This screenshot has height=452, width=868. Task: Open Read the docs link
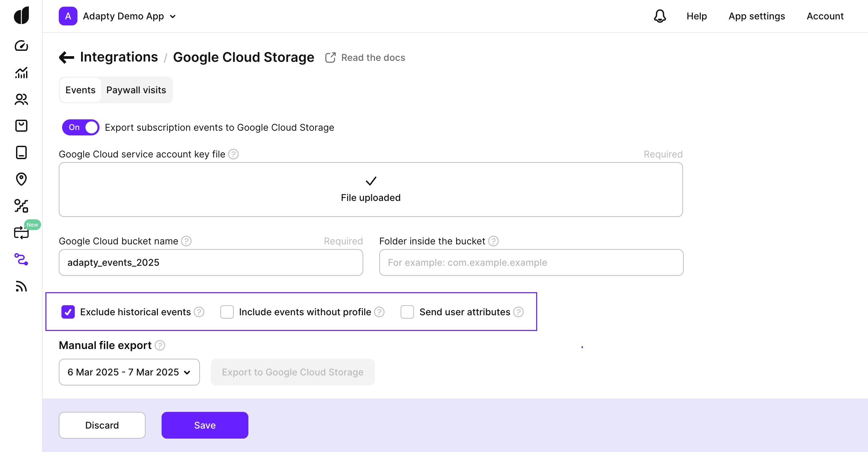point(365,58)
